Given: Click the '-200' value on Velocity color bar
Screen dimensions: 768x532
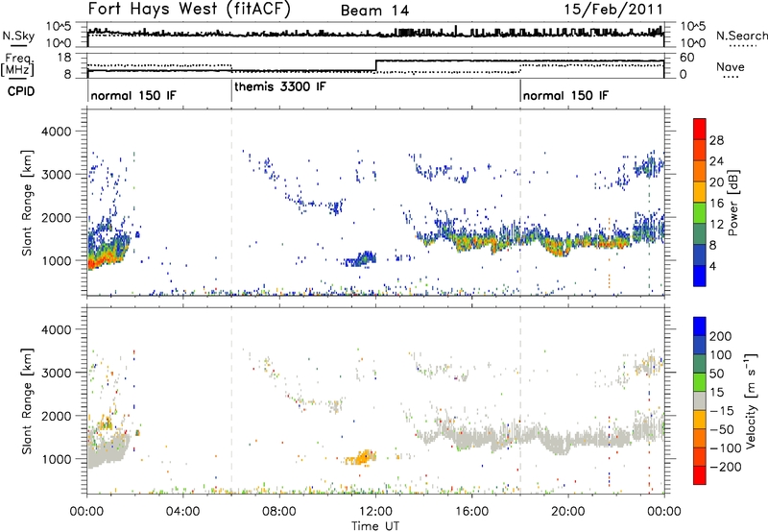Looking at the screenshot, I should (725, 467).
